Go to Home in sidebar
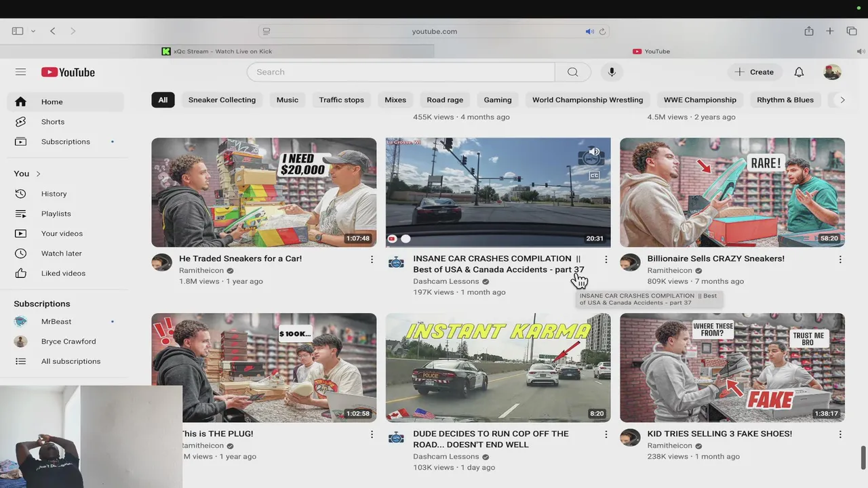This screenshot has width=868, height=488. coord(66,102)
